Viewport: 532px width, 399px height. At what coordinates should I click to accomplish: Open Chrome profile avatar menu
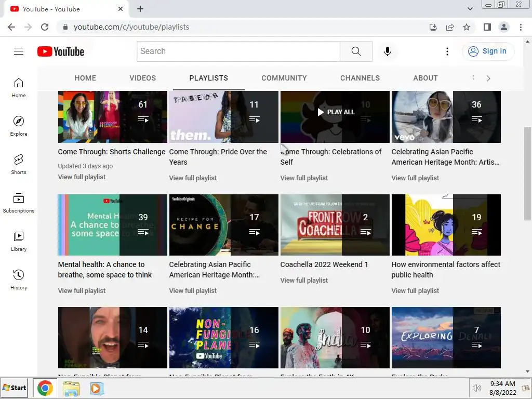click(504, 27)
